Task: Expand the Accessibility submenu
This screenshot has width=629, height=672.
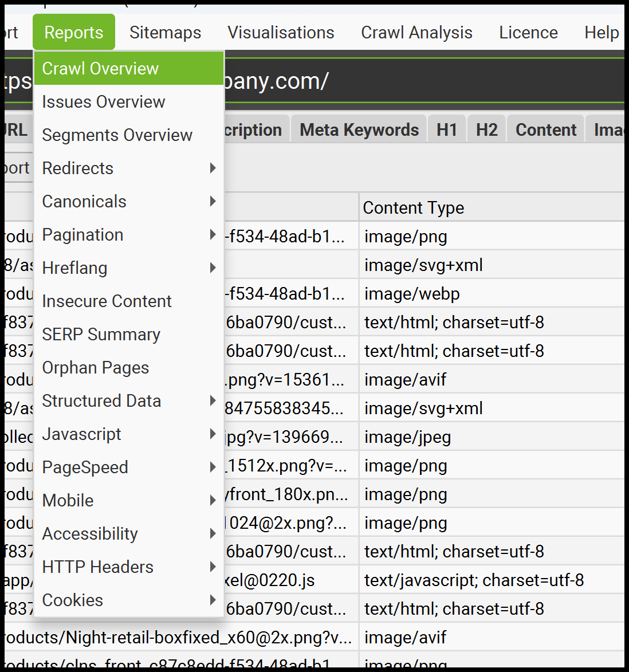Action: (129, 533)
